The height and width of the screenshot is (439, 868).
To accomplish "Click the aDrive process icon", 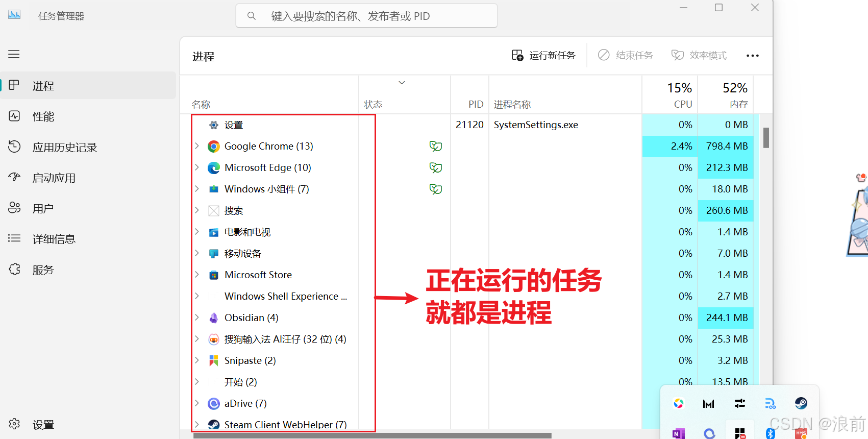I will [214, 404].
